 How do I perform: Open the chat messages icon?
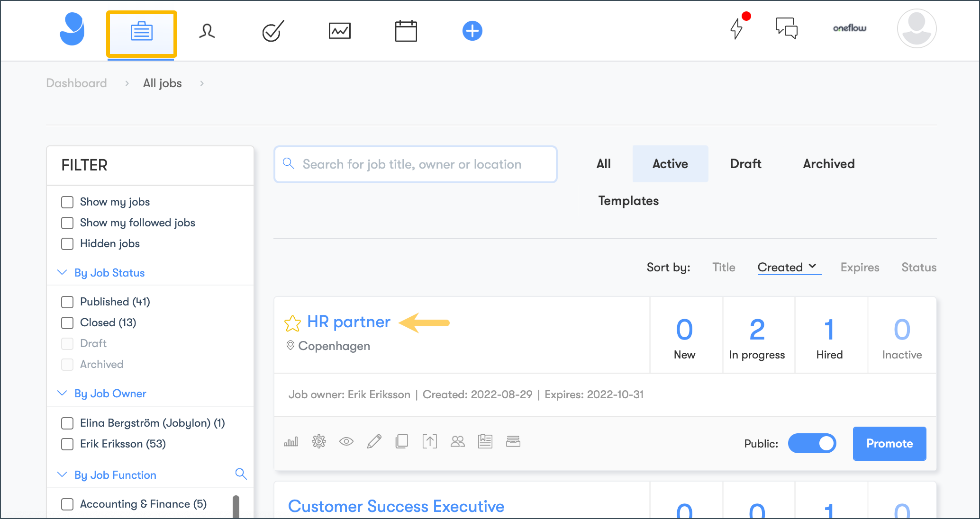787,28
